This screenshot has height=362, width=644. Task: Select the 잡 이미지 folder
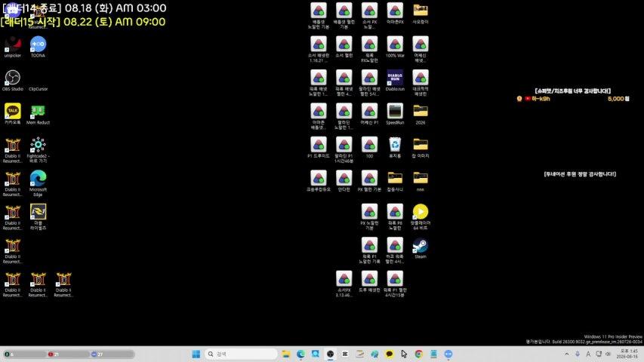(x=421, y=148)
